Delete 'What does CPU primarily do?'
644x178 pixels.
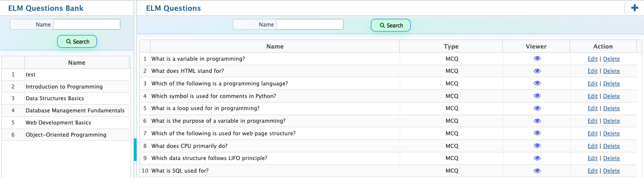pos(612,146)
